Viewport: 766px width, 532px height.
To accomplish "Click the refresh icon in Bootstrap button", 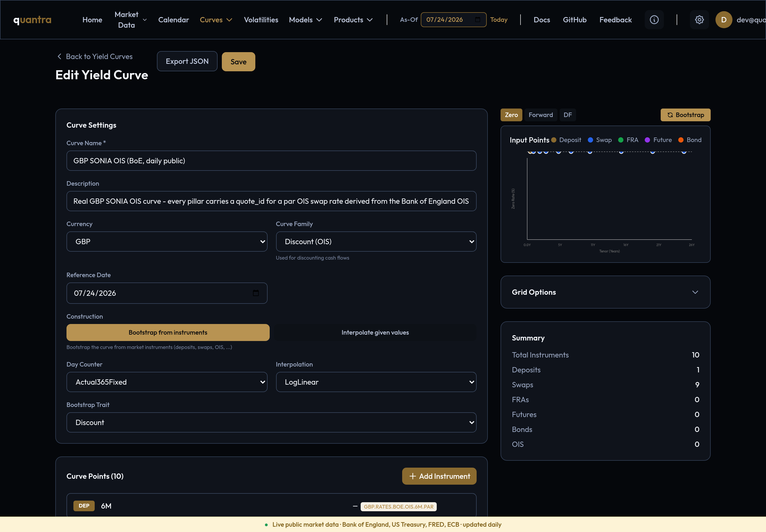I will pyautogui.click(x=670, y=115).
